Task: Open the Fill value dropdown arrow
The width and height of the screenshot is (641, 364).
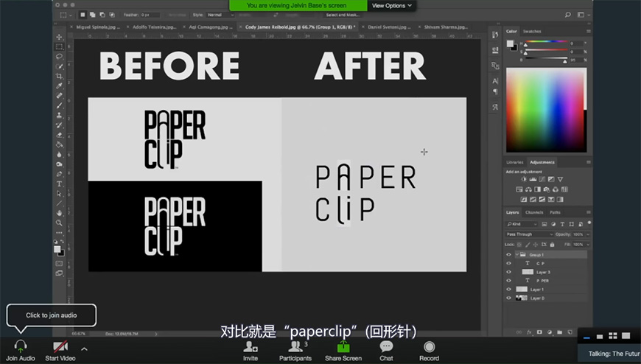Action: [588, 245]
